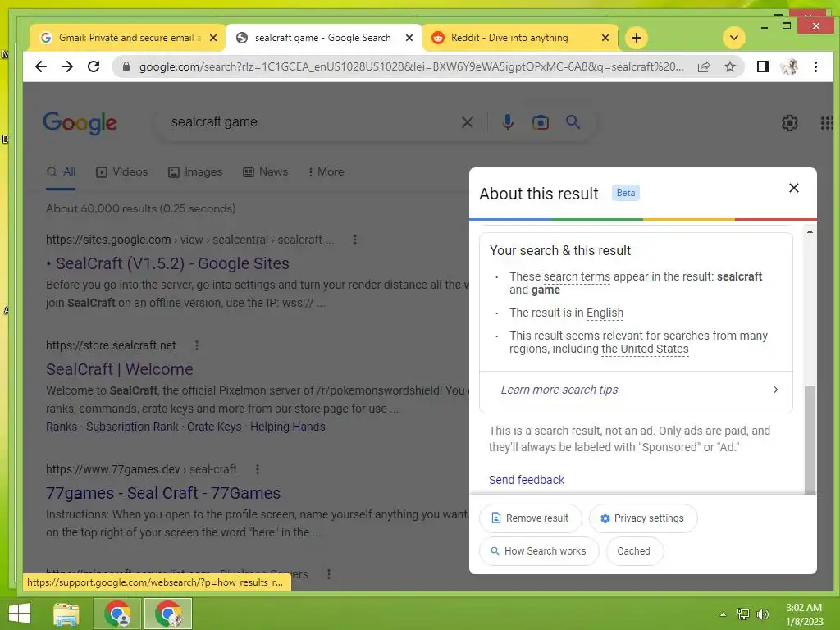
Task: Open options for the store.sealcraft.net result
Action: (197, 345)
